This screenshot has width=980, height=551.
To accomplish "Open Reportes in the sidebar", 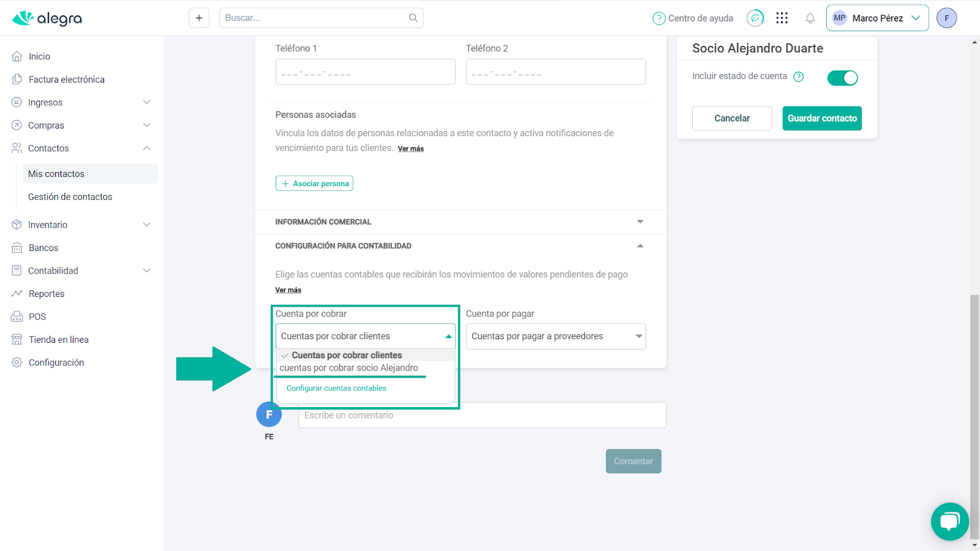I will [47, 294].
